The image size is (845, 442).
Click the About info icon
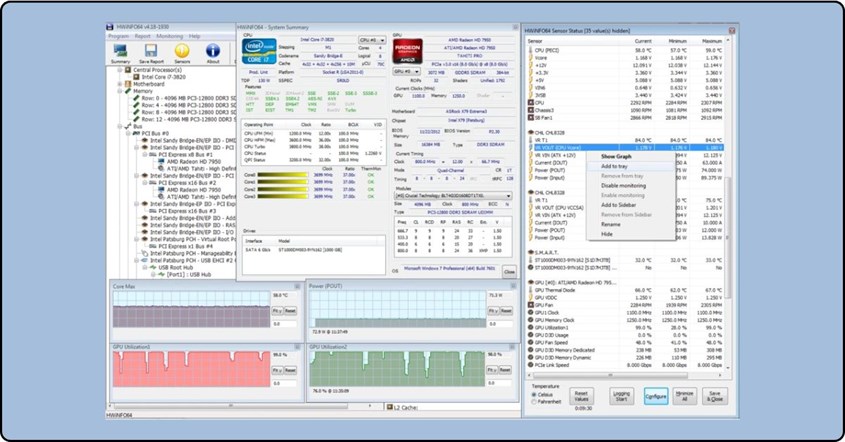tap(213, 51)
